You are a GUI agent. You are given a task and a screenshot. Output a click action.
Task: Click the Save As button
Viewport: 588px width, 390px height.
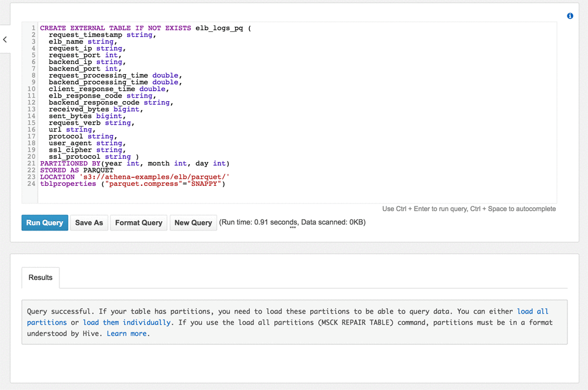89,223
